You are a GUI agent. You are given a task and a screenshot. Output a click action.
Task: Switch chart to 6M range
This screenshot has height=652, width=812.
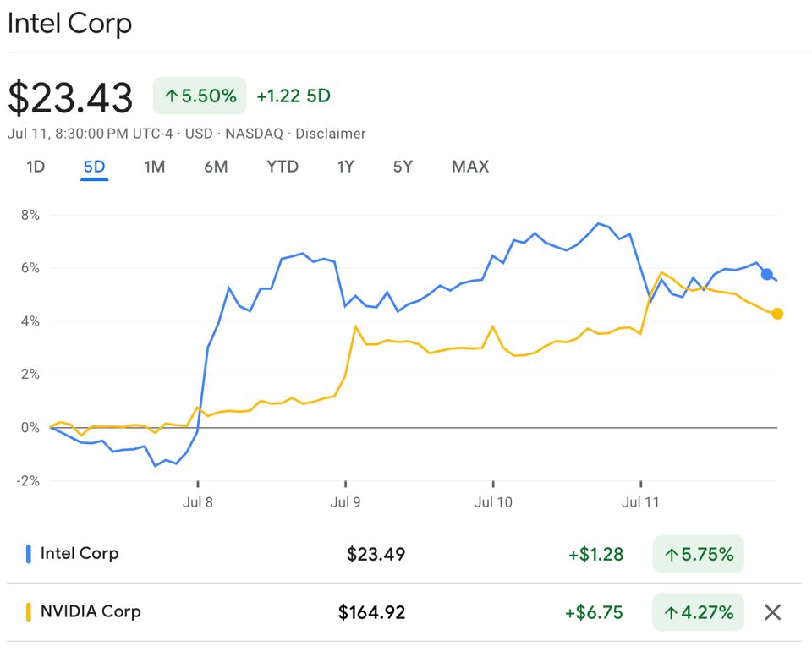[216, 167]
